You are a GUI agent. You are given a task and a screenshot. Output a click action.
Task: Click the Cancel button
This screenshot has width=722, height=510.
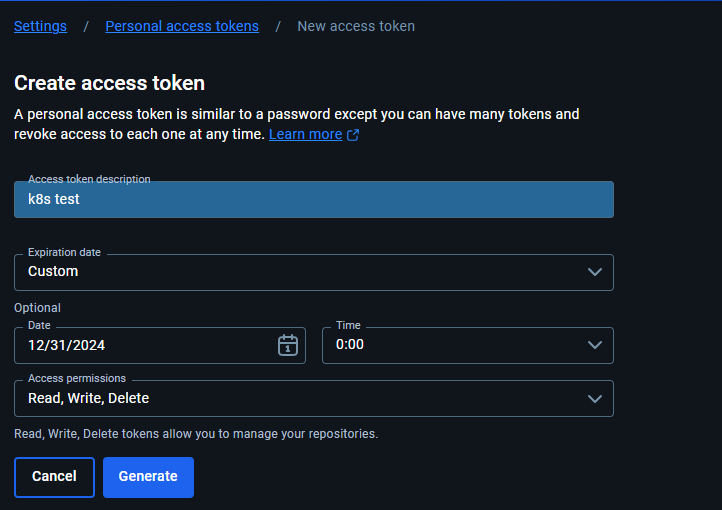tap(54, 477)
